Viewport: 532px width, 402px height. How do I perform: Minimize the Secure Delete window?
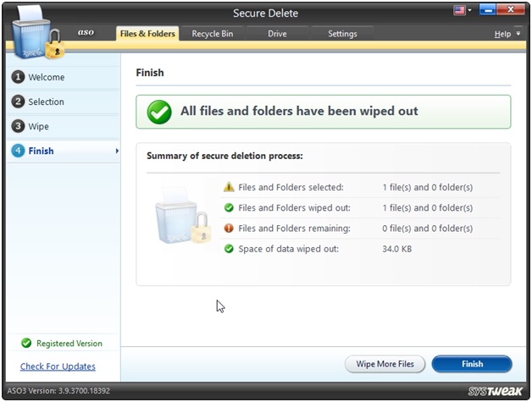click(x=488, y=10)
